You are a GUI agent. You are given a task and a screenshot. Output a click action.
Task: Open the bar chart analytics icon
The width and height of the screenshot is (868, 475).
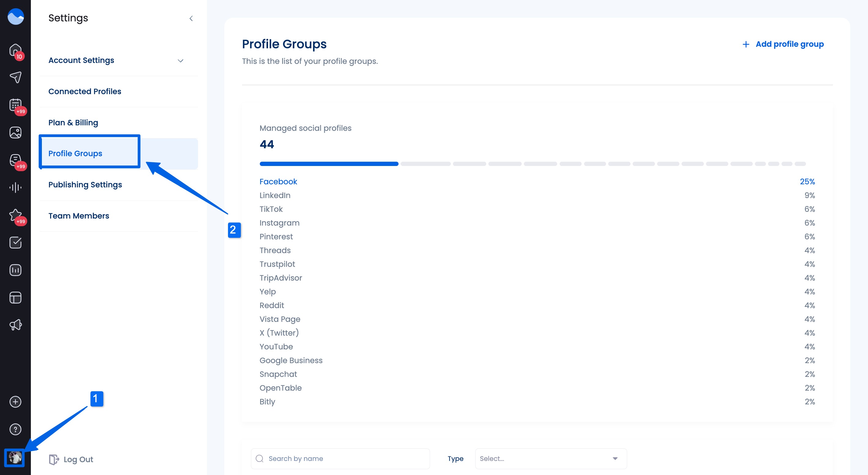(x=15, y=270)
